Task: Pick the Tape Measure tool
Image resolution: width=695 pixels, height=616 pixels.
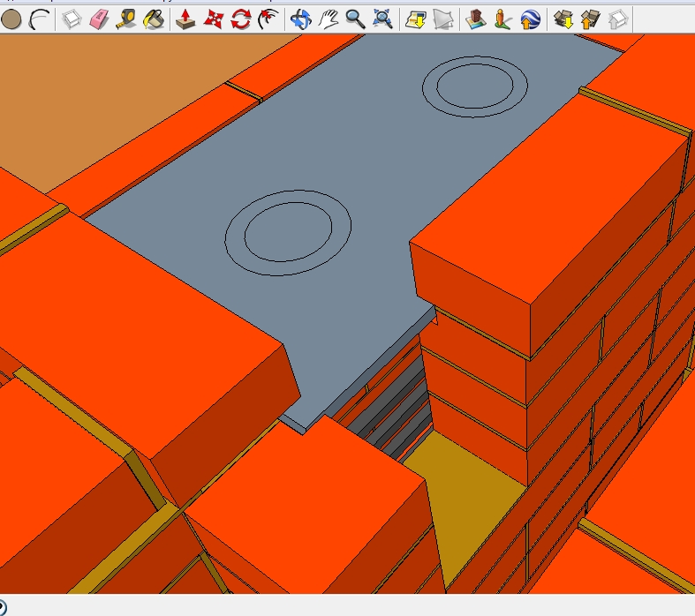Action: (x=126, y=19)
